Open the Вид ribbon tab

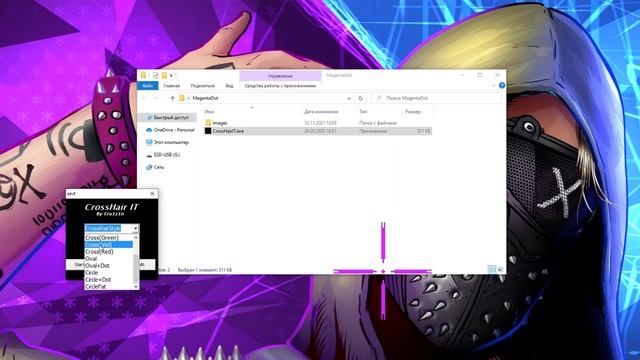[x=229, y=86]
